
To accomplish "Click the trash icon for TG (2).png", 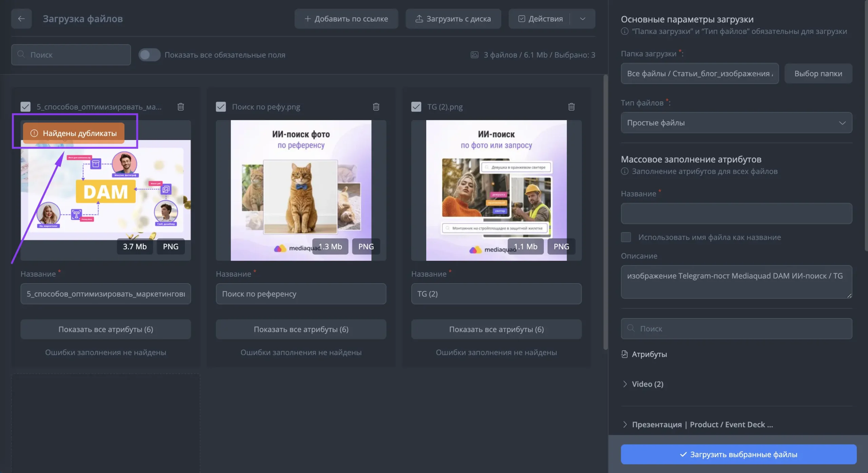I will (x=571, y=107).
